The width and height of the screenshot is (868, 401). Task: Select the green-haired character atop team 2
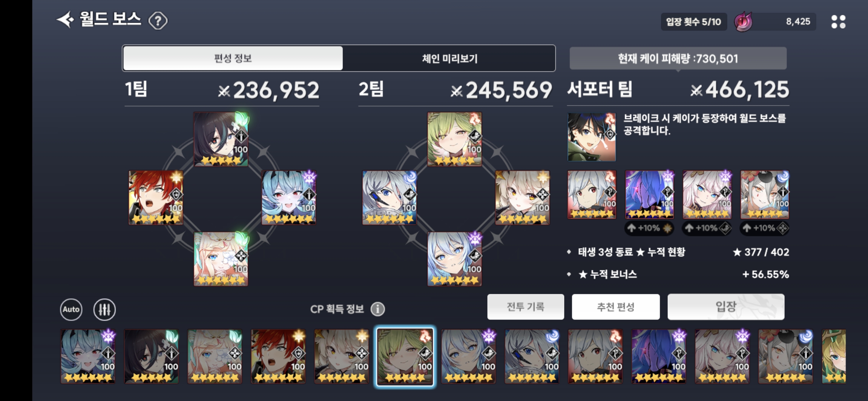pos(454,139)
